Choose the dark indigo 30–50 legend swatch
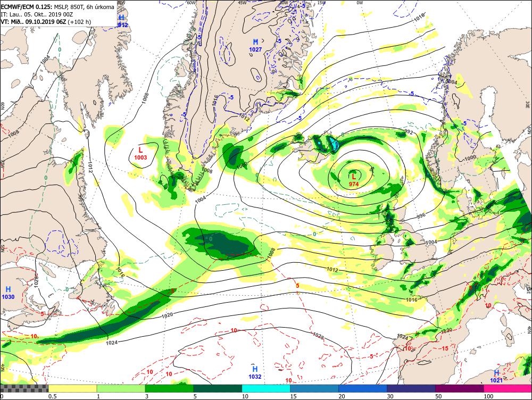The width and height of the screenshot is (532, 400). tap(411, 388)
